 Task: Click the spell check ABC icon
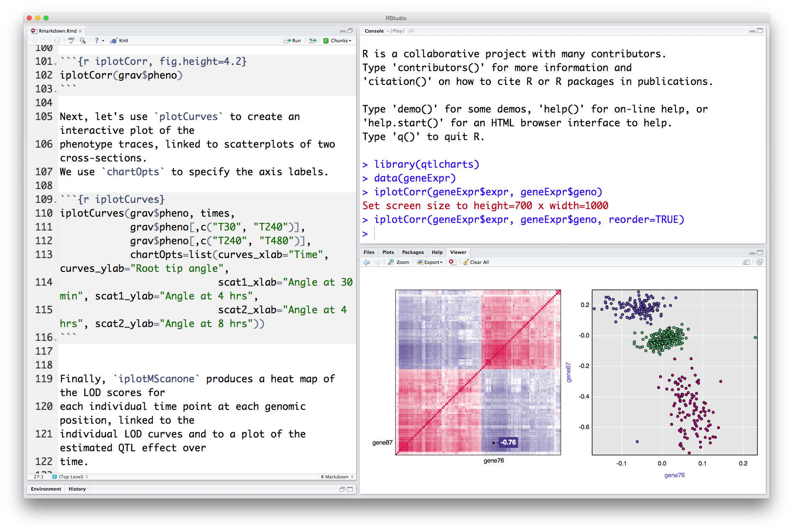[x=71, y=41]
